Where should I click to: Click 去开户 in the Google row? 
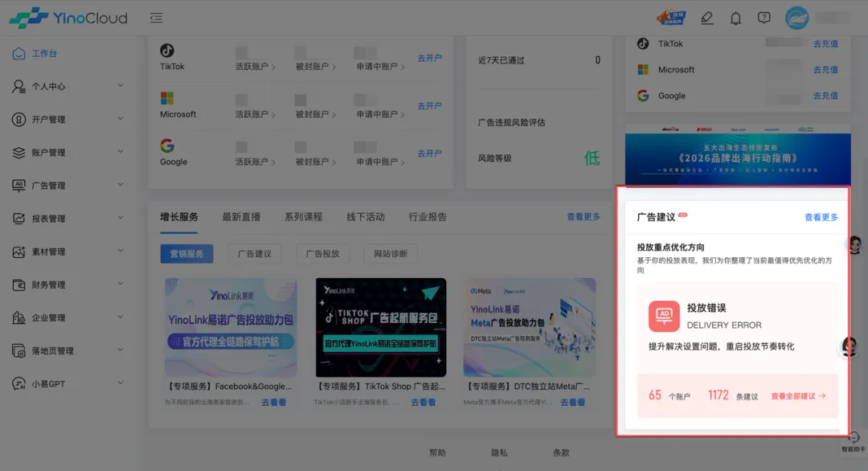429,154
